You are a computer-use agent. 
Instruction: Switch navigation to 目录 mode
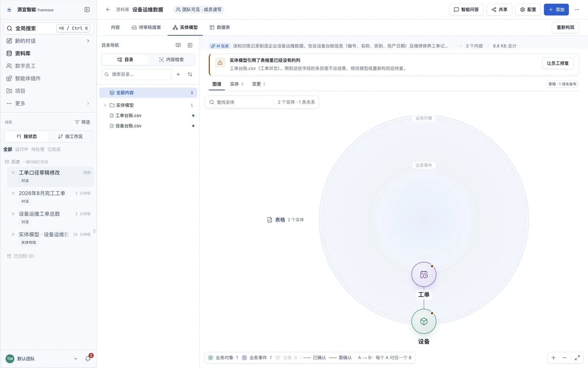(x=125, y=60)
